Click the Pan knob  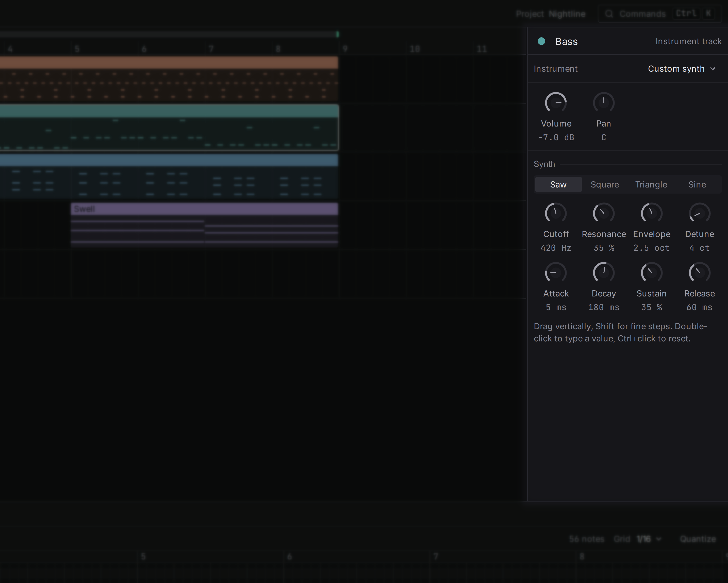[x=604, y=102]
